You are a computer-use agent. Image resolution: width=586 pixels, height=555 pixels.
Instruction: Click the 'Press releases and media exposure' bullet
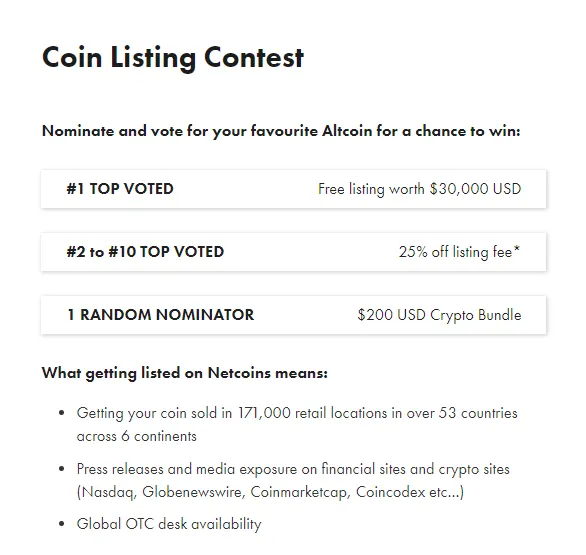pos(293,469)
